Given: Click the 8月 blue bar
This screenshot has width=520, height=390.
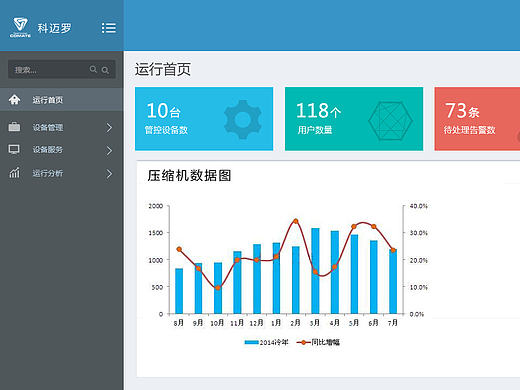Looking at the screenshot, I should (179, 291).
